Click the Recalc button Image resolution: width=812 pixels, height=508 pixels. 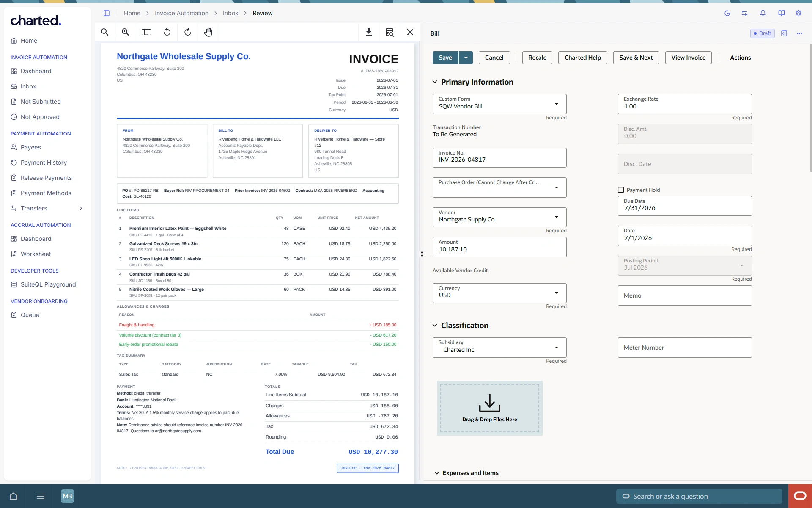click(537, 58)
